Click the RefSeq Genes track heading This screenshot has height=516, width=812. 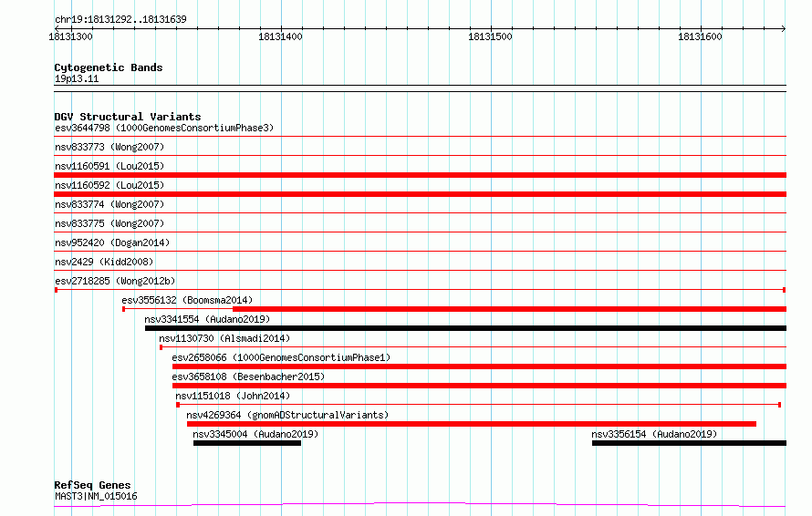92,485
